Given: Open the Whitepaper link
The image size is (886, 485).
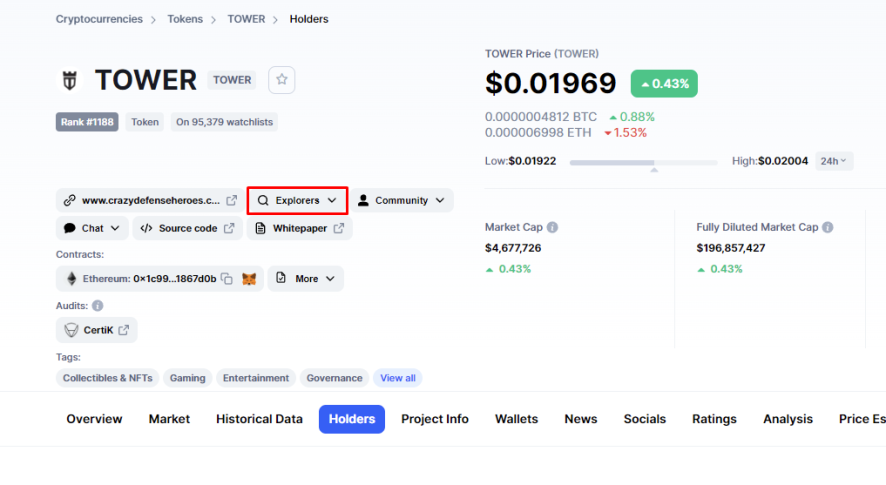Looking at the screenshot, I should 299,228.
